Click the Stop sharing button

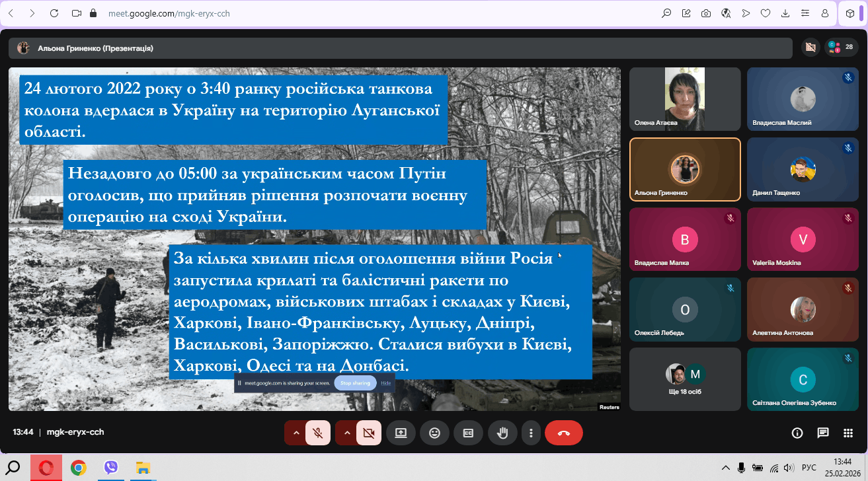tap(355, 383)
